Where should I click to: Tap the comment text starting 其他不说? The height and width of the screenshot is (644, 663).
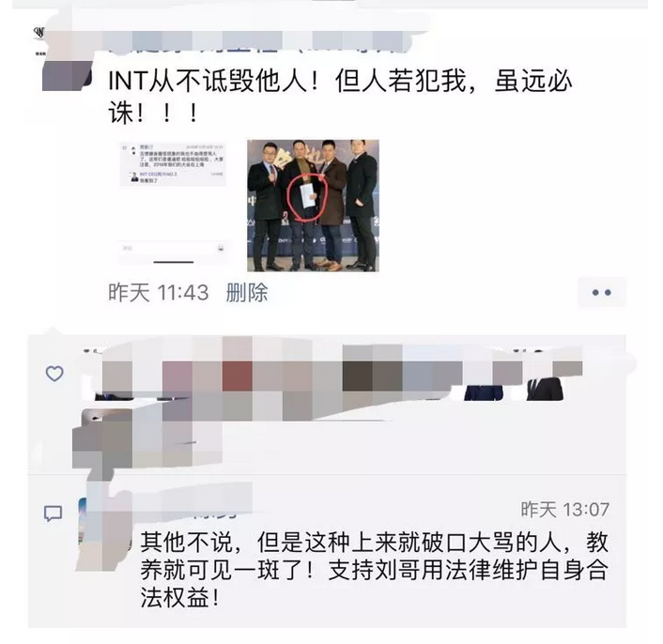click(374, 570)
